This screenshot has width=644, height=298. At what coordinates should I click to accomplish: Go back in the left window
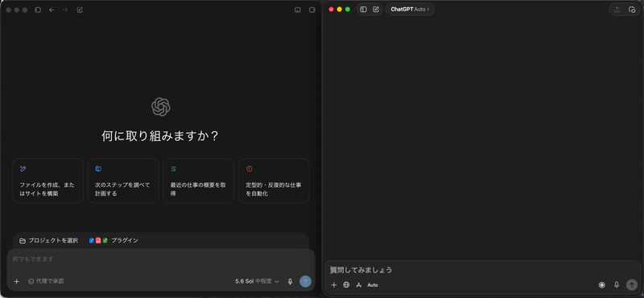tap(52, 10)
